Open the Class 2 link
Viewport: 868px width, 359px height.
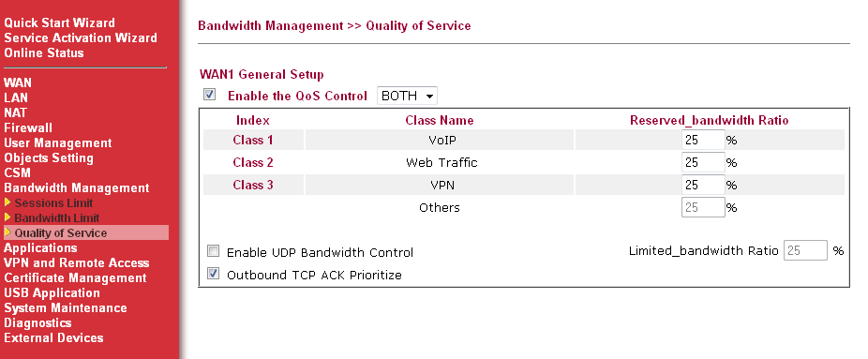[253, 163]
